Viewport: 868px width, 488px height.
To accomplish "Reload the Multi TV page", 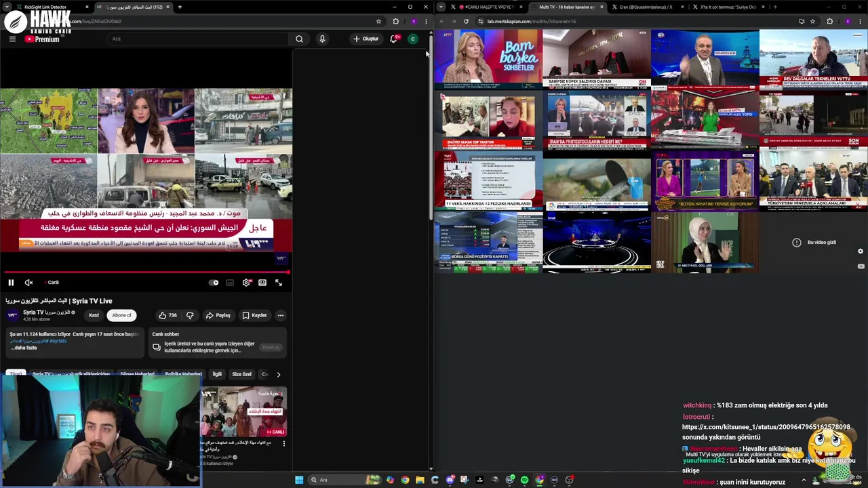I will 466,21.
